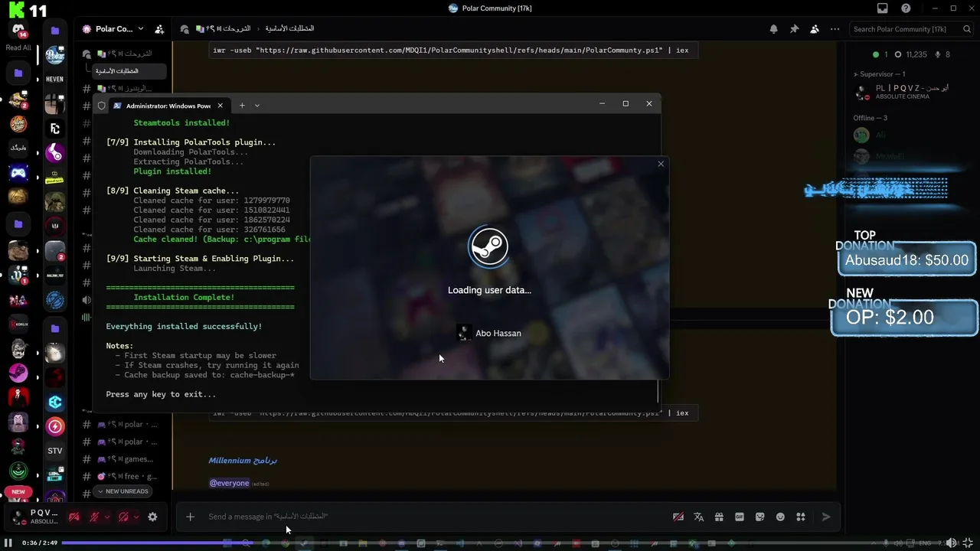Click the NEW UNREADS pill
The width and height of the screenshot is (980, 551).
point(122,491)
